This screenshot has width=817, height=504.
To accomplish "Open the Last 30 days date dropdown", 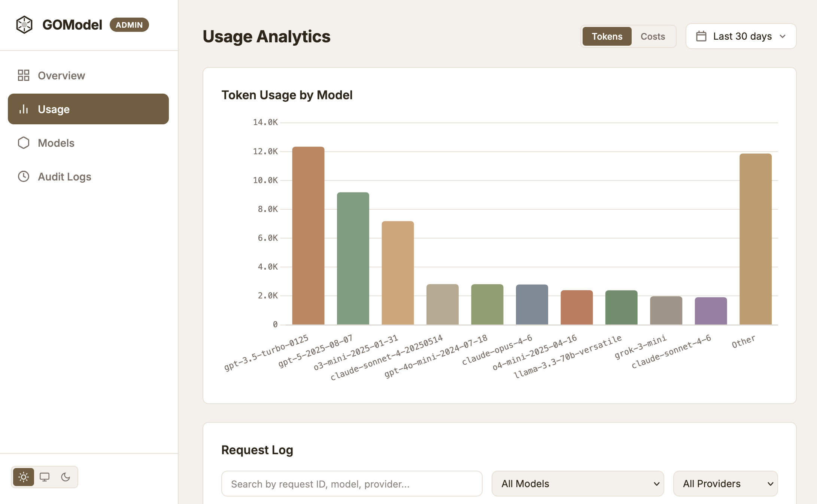I will (x=741, y=36).
